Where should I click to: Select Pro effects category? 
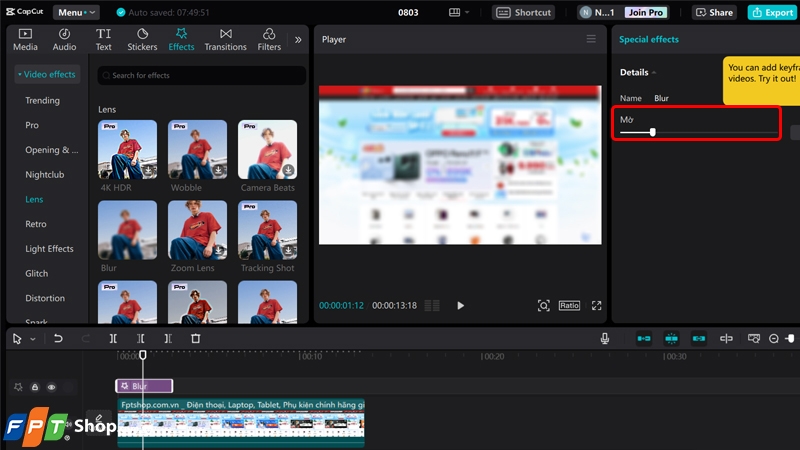coord(32,125)
